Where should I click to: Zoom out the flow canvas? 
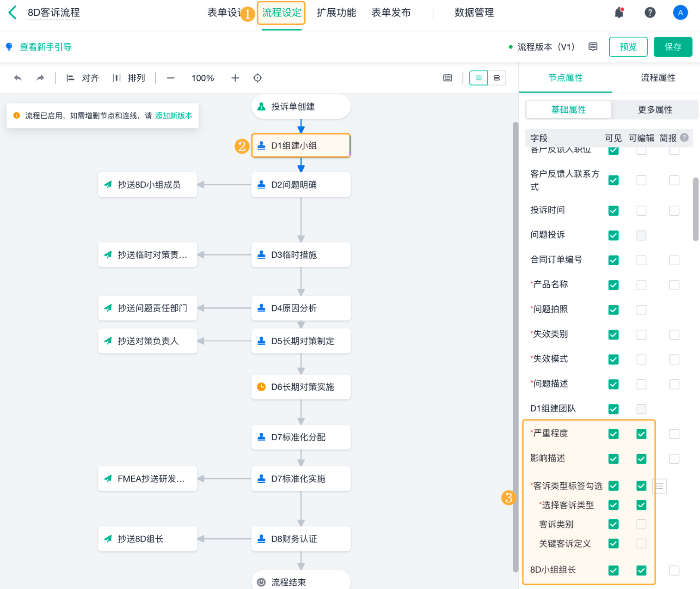tap(171, 78)
